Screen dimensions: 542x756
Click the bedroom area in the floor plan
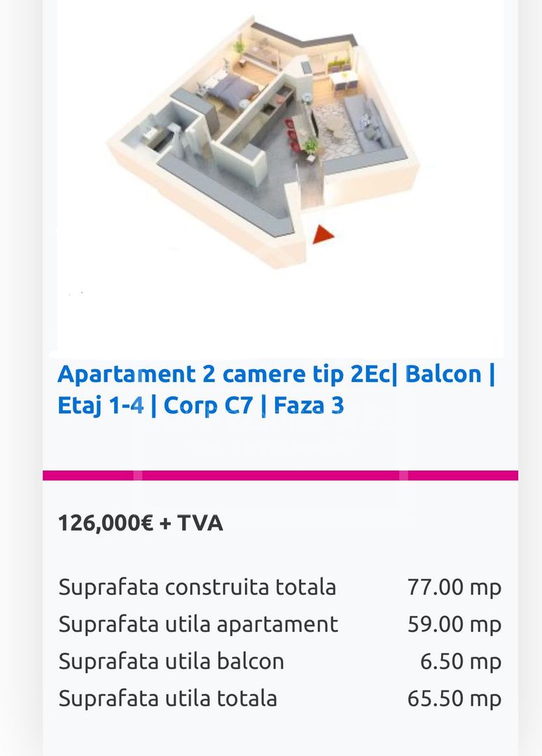pos(230,92)
